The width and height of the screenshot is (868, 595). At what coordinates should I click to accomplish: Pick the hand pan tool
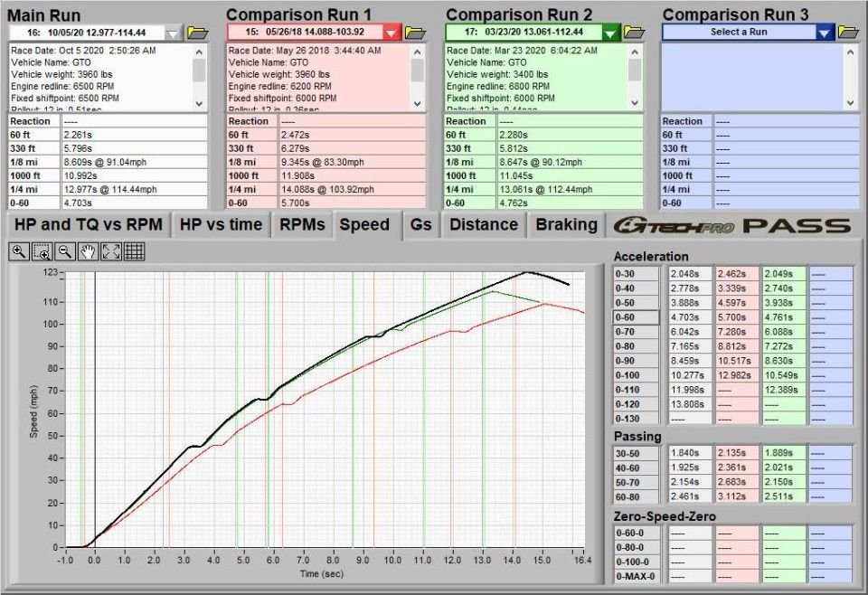point(88,252)
